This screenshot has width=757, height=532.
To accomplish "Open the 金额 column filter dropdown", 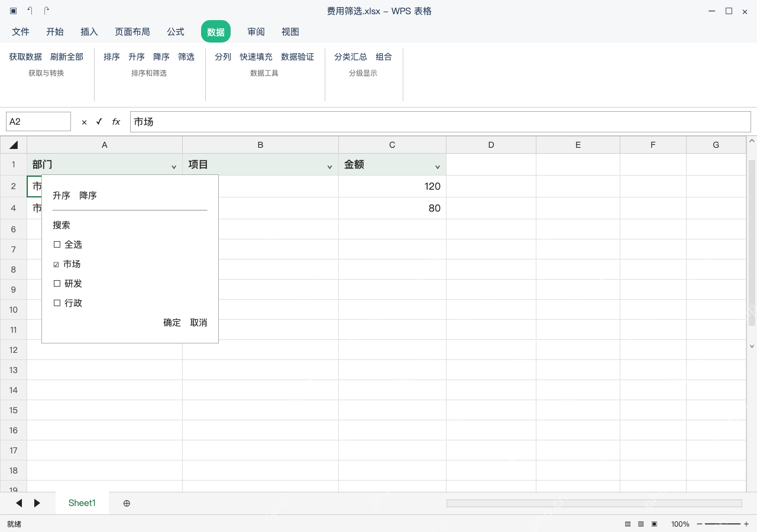I will pyautogui.click(x=438, y=167).
